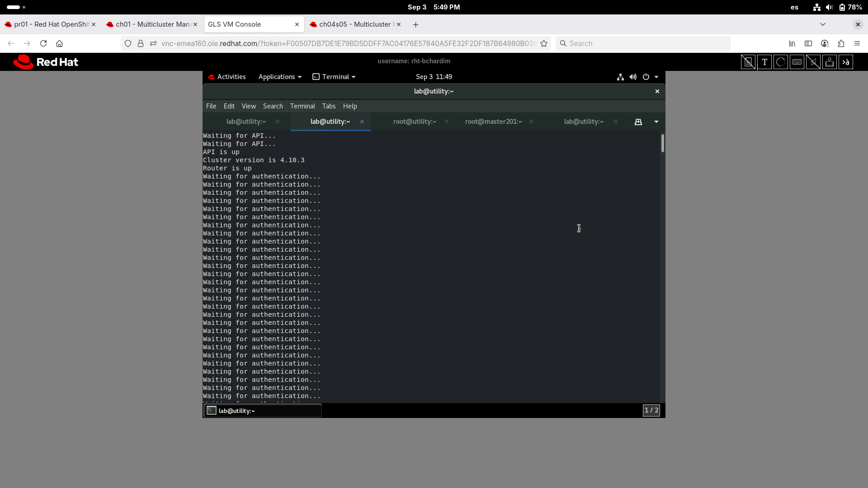868x488 pixels.
Task: Open the Search menu in terminal
Action: pos(273,106)
